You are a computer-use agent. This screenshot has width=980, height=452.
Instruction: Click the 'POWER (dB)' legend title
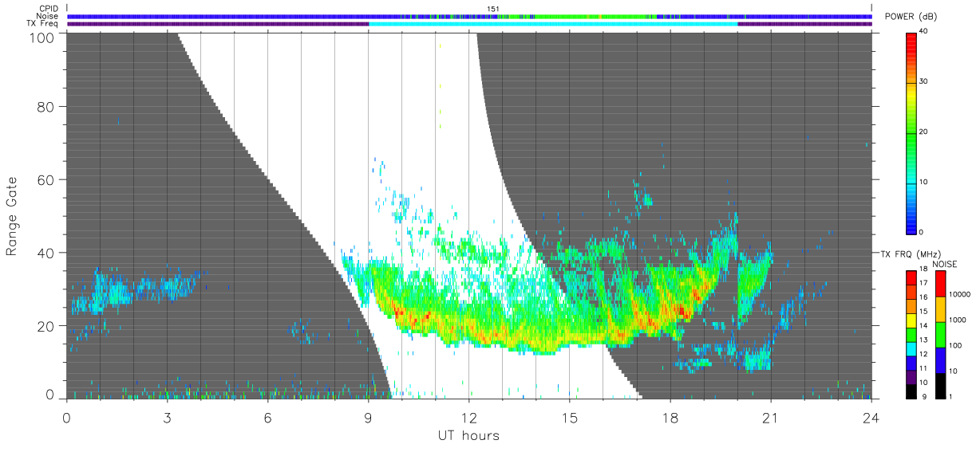911,17
